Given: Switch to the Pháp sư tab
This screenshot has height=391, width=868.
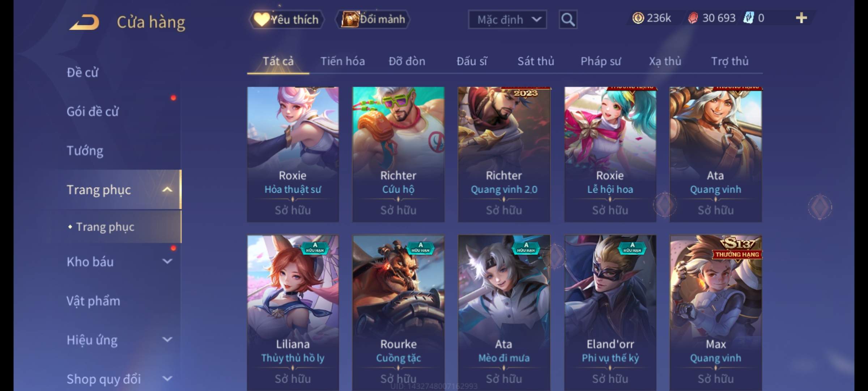Looking at the screenshot, I should click(x=601, y=61).
